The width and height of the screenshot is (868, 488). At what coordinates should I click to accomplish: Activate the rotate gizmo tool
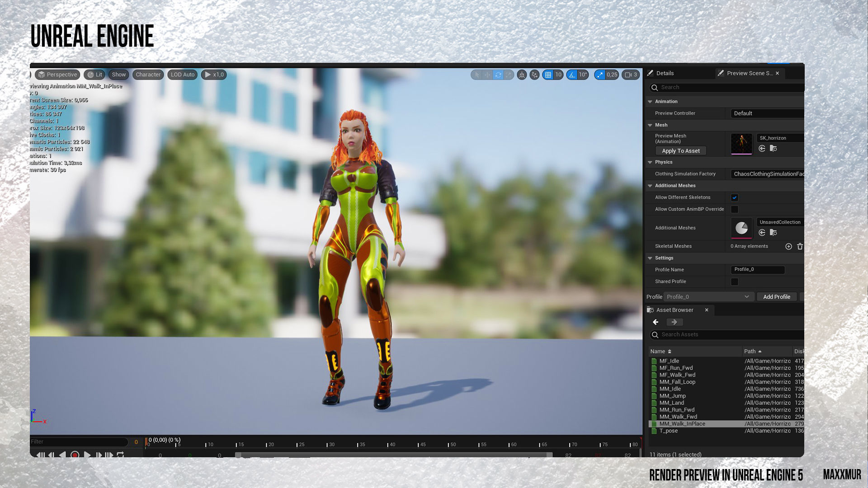(498, 75)
